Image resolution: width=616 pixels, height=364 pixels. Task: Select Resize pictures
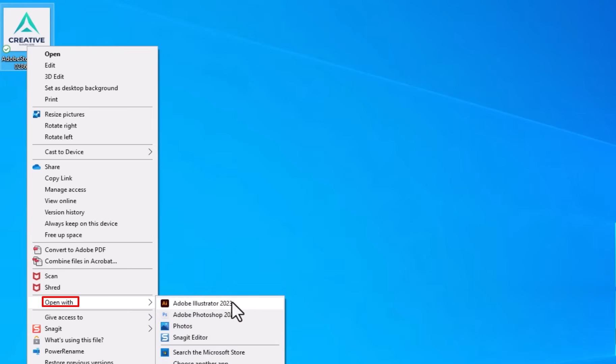(65, 114)
